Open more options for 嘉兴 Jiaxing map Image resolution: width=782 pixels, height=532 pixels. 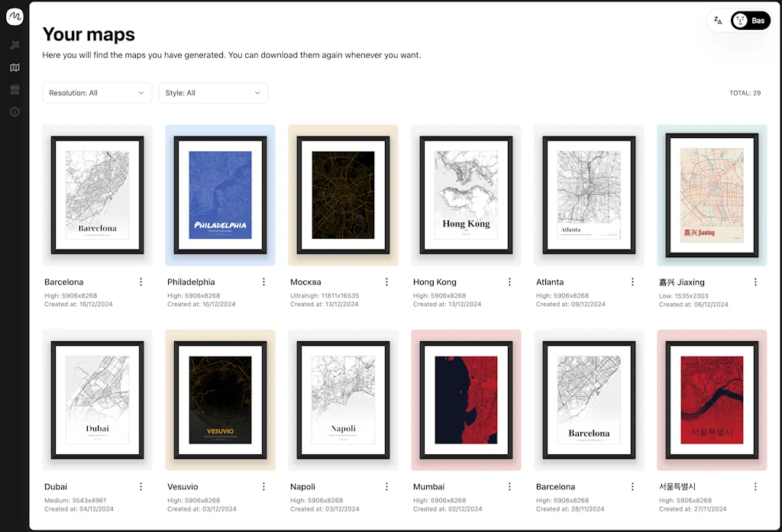point(755,282)
